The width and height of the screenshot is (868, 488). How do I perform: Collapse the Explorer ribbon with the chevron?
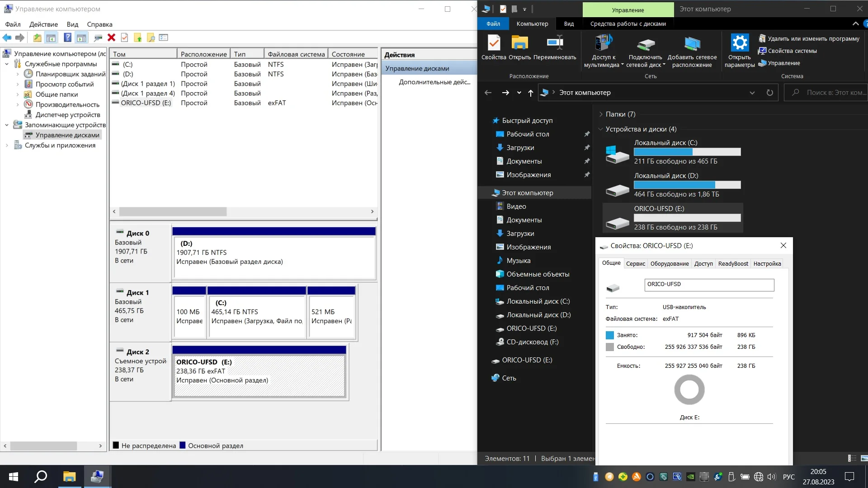point(855,23)
